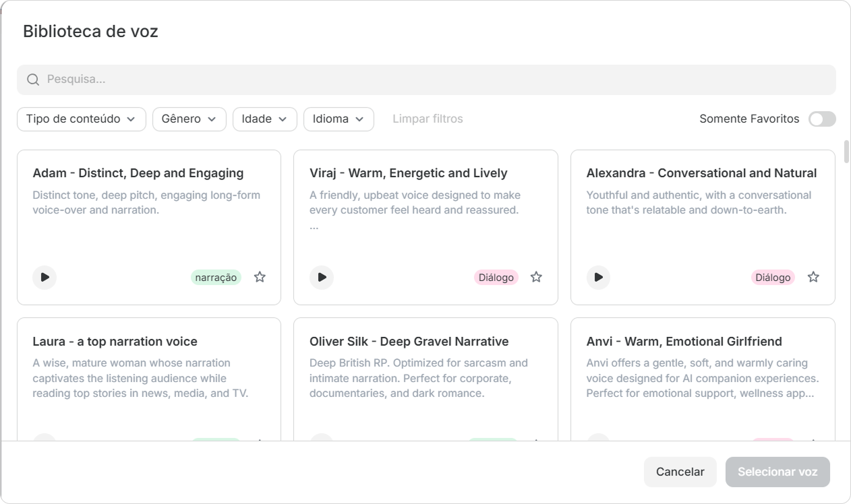Image resolution: width=851 pixels, height=504 pixels.
Task: Open the Idade filter dropdown
Action: tap(265, 119)
